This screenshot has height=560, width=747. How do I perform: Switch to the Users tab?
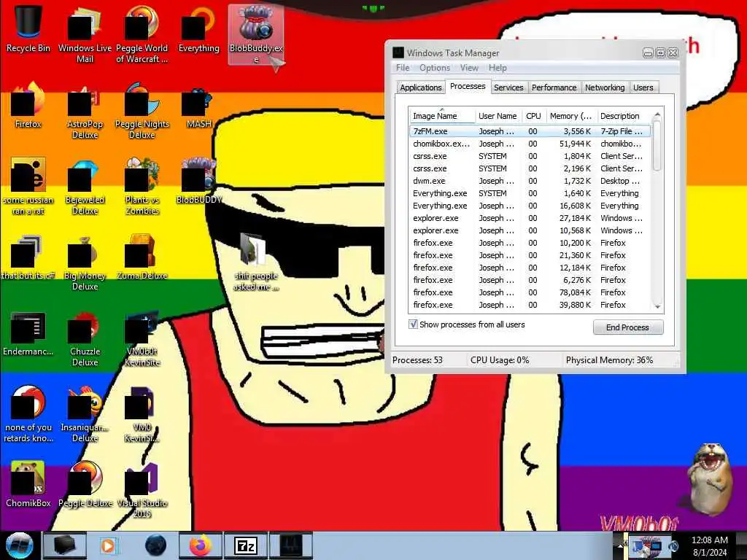[x=643, y=87]
